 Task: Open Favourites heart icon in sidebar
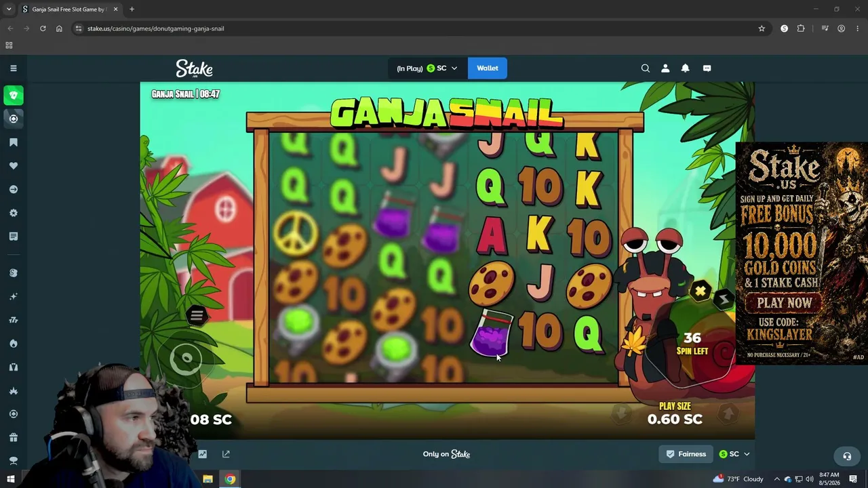14,166
